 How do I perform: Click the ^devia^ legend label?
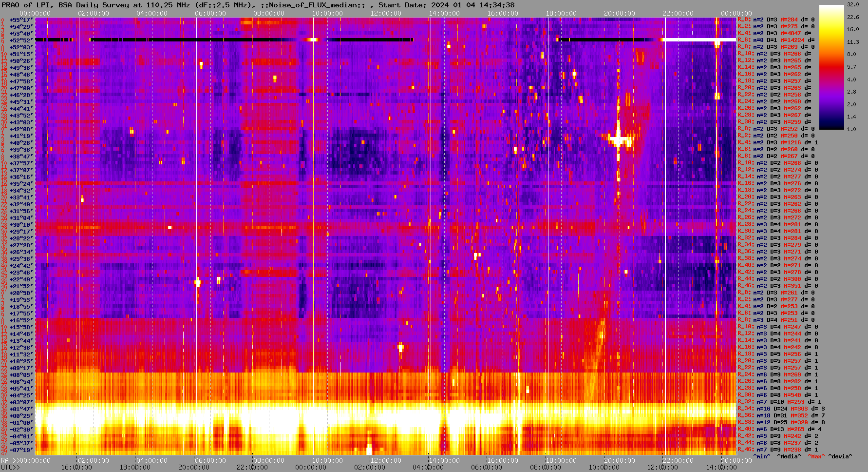(840, 456)
